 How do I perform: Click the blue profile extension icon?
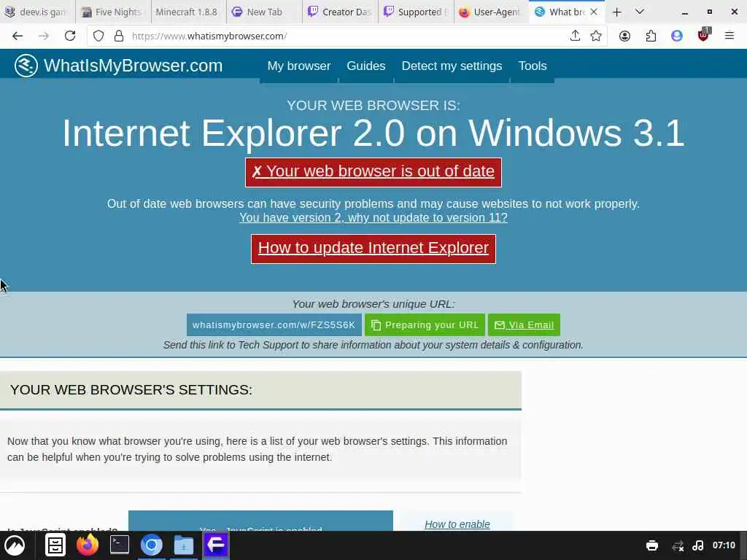click(x=677, y=36)
